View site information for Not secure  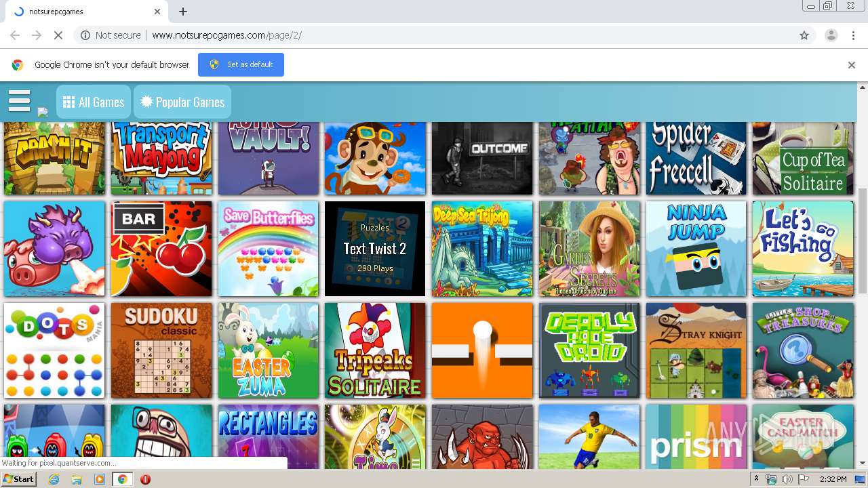(111, 35)
